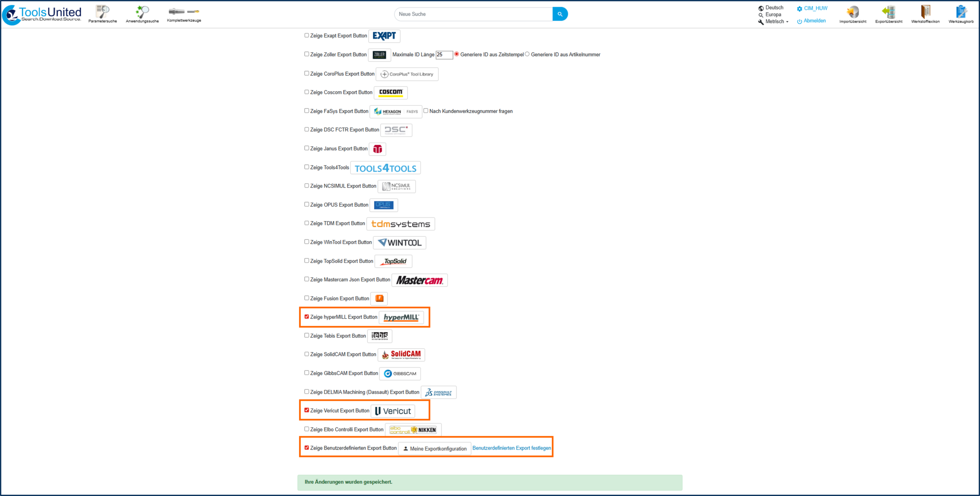The image size is (980, 496).
Task: Open the Werkstofflexikon icon
Action: click(925, 14)
